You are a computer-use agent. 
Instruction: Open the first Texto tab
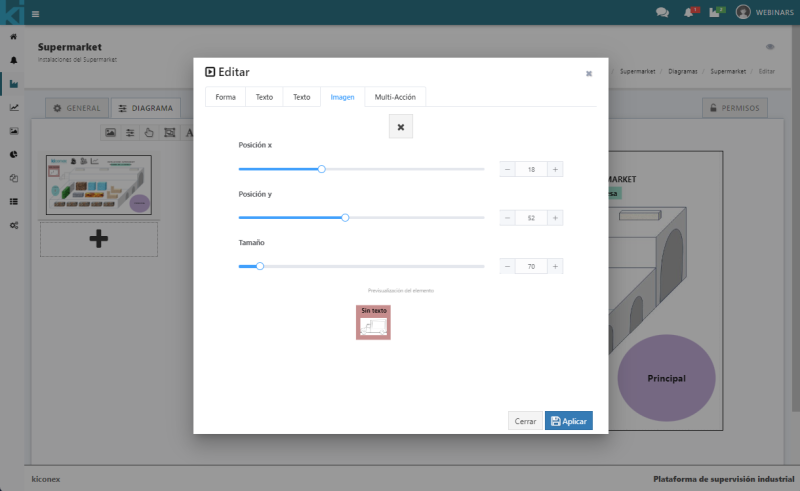click(264, 97)
